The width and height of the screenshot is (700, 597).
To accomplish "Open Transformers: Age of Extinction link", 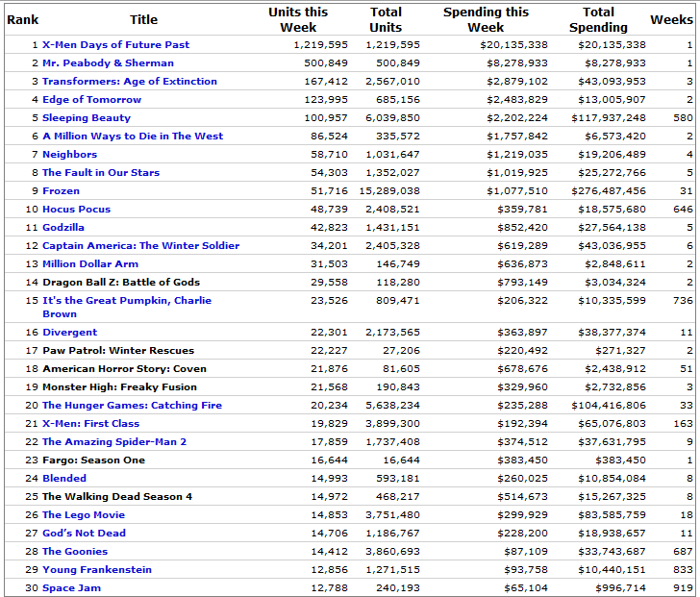I will (129, 82).
